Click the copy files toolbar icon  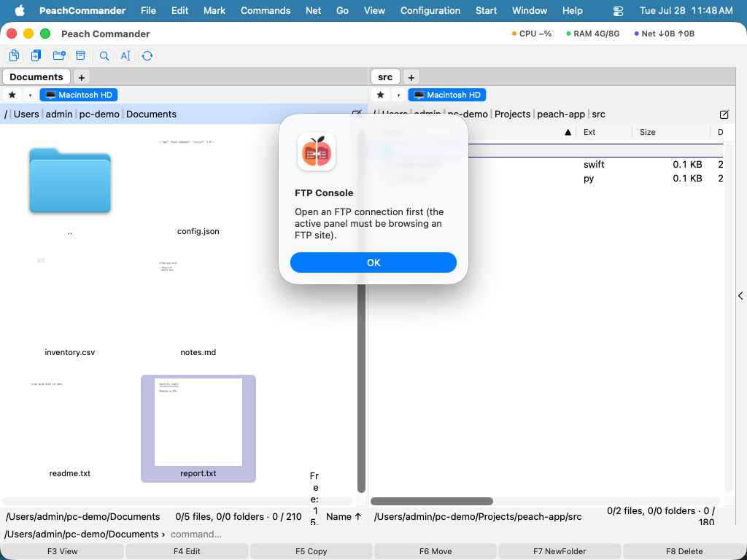point(15,55)
